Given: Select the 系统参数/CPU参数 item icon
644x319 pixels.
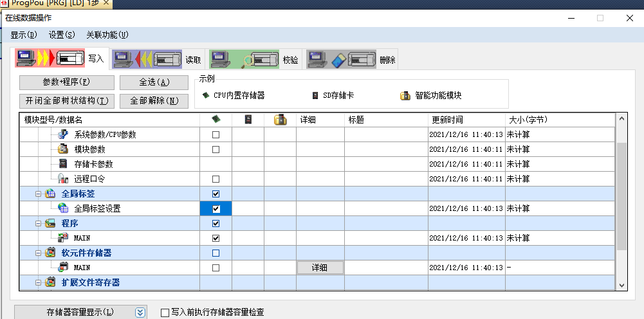Looking at the screenshot, I should [62, 134].
